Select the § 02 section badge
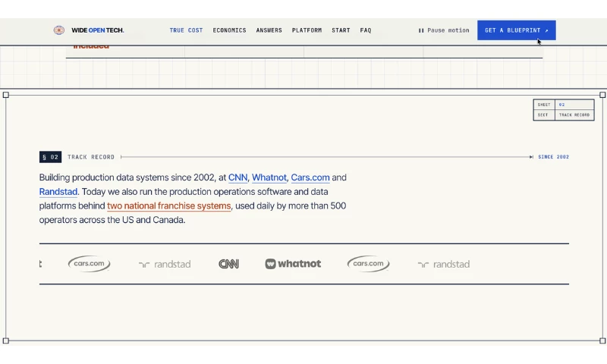 [x=50, y=157]
